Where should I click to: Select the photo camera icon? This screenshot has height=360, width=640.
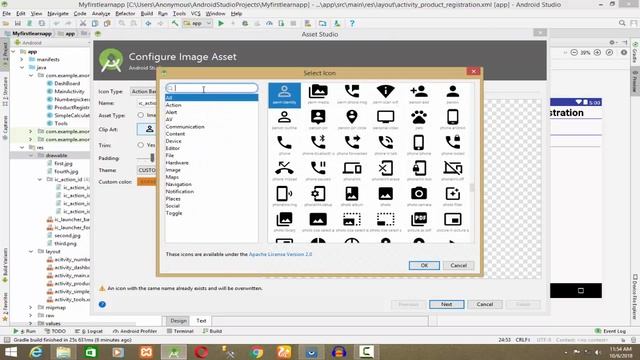tap(419, 194)
